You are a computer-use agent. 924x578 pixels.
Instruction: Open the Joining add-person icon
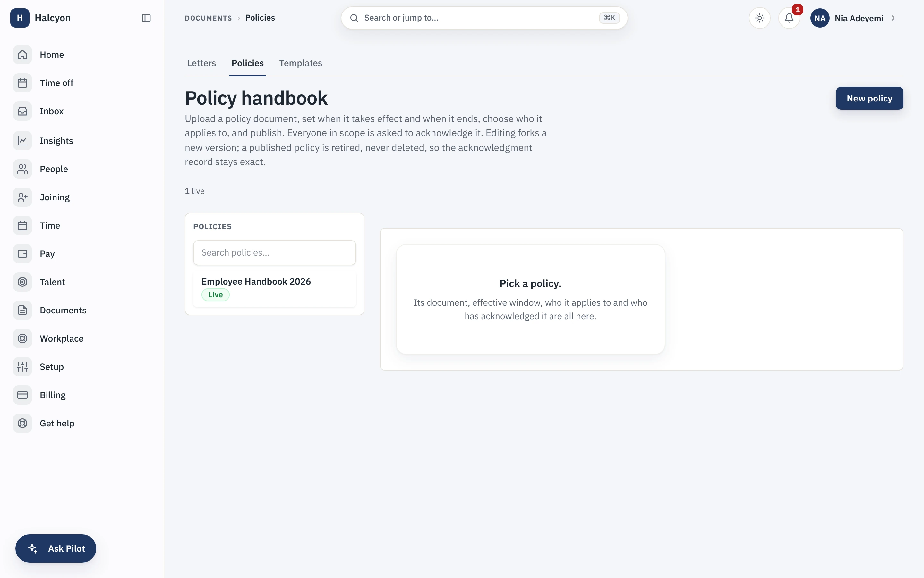(x=22, y=197)
